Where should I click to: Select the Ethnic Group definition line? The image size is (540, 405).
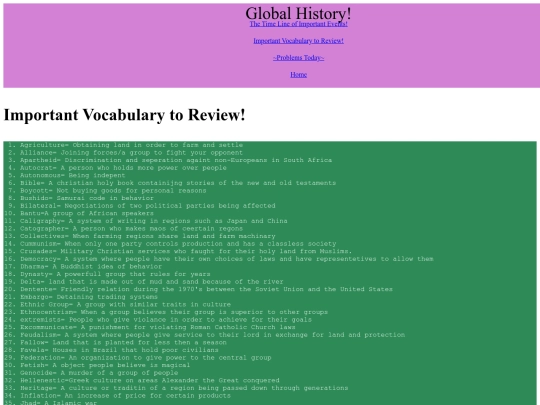pos(125,304)
